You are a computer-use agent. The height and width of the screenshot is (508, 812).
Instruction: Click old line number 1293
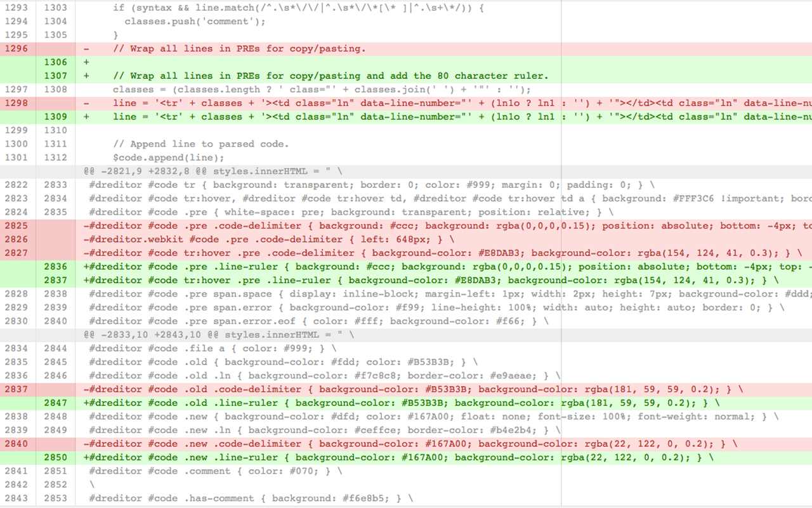[16, 8]
